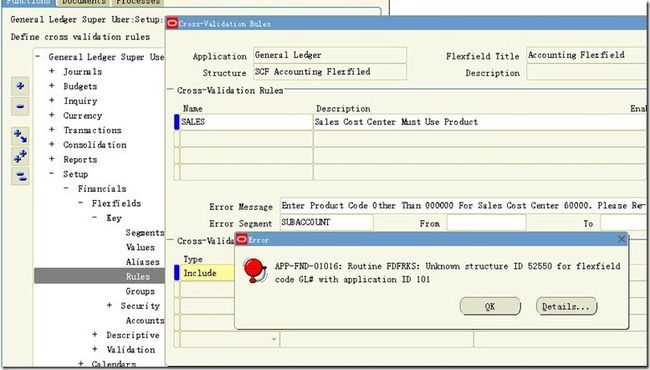This screenshot has width=650, height=370.
Task: Click OK in the Error dialog
Action: pyautogui.click(x=490, y=306)
